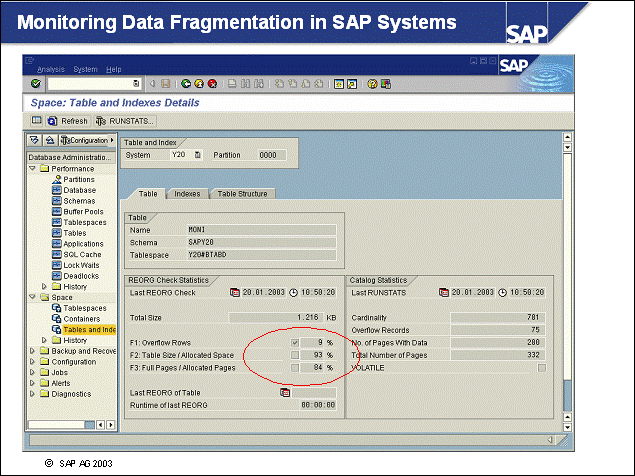Click the green checkmark Enter icon
Viewport: 635px width, 476px height.
point(36,84)
